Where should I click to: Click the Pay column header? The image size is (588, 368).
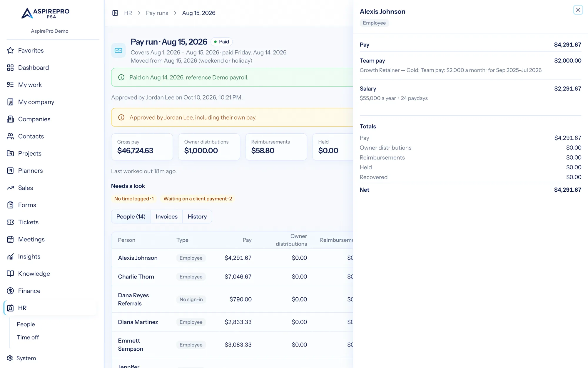click(247, 240)
